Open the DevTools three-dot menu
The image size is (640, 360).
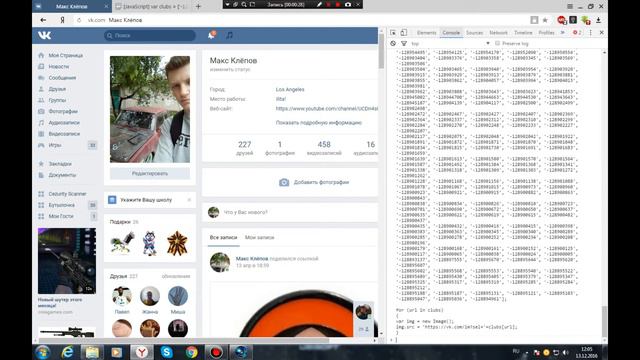[x=590, y=33]
